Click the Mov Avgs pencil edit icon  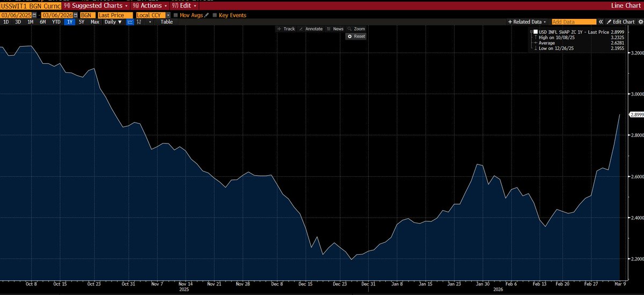pyautogui.click(x=207, y=15)
